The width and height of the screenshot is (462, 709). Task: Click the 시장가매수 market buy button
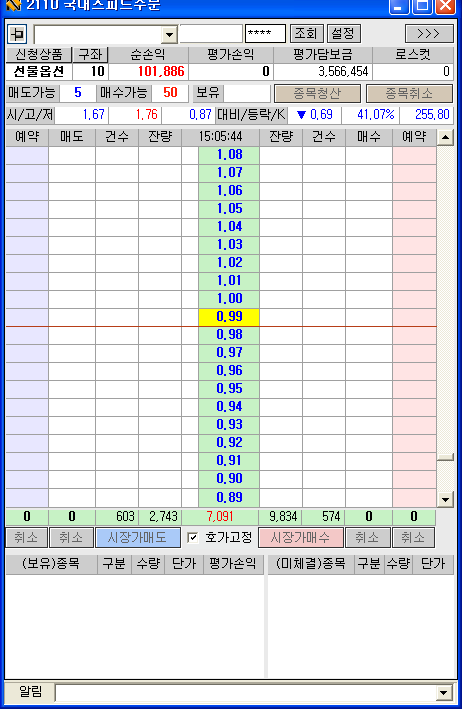[x=301, y=537]
